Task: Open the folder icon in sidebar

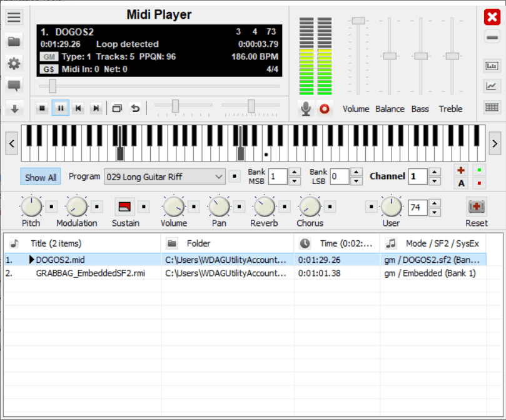Action: pos(14,41)
